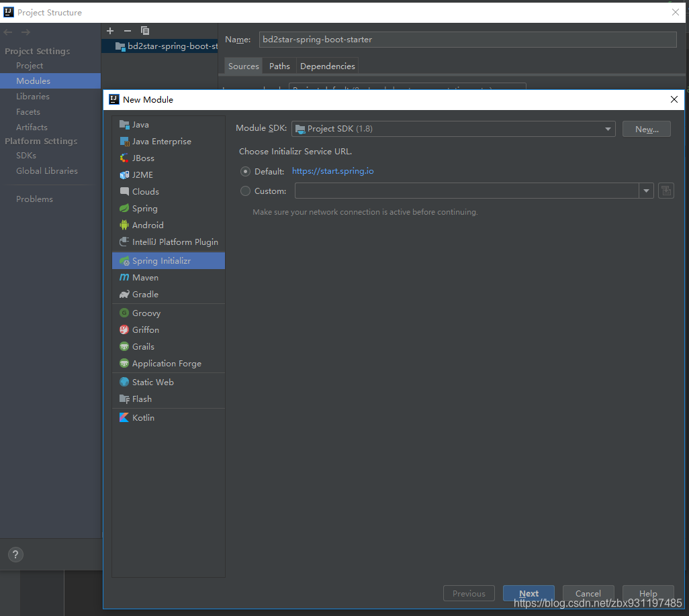The image size is (689, 616).
Task: Click the Cancel button
Action: point(588,594)
